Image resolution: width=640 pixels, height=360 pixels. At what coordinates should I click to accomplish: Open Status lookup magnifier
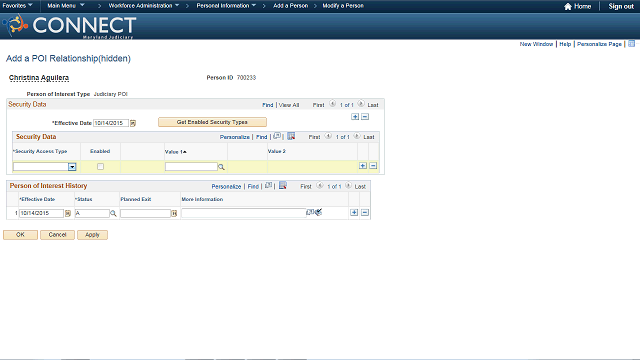113,213
